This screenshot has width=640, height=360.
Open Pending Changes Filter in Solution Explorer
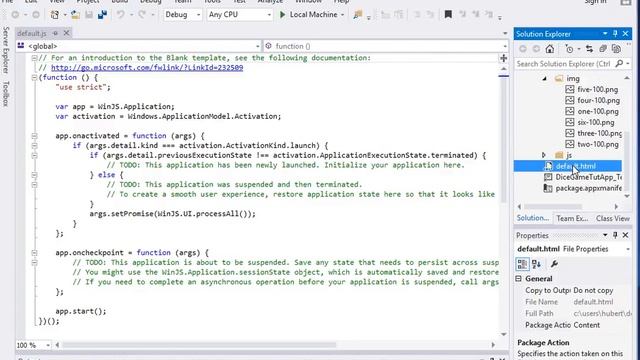click(x=570, y=49)
